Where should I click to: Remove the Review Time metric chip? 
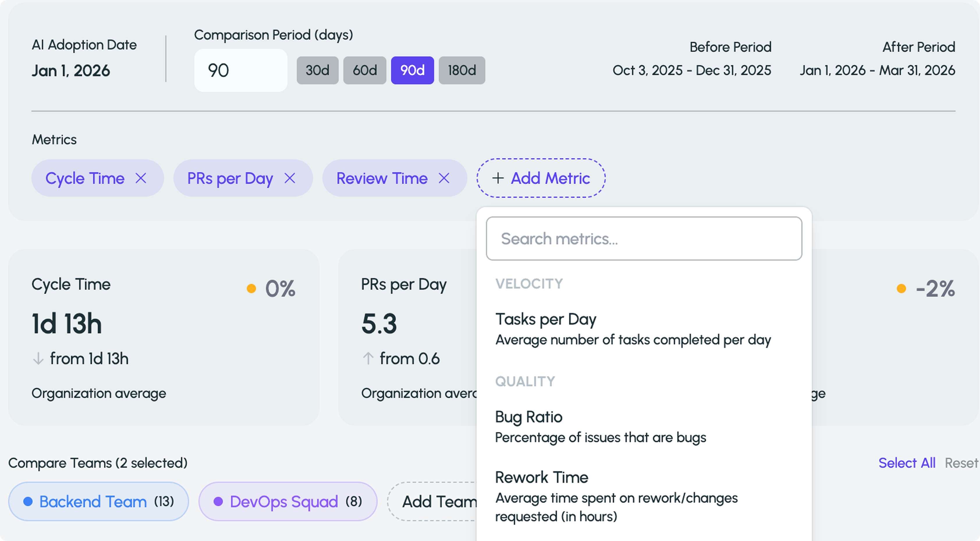point(444,178)
